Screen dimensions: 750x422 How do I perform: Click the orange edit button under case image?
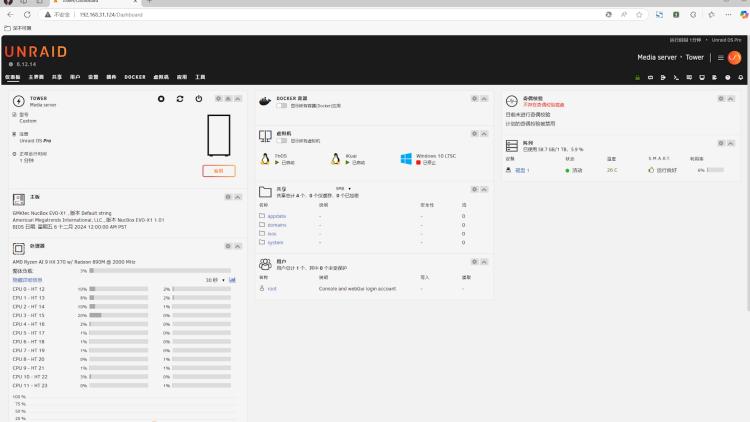pos(219,171)
